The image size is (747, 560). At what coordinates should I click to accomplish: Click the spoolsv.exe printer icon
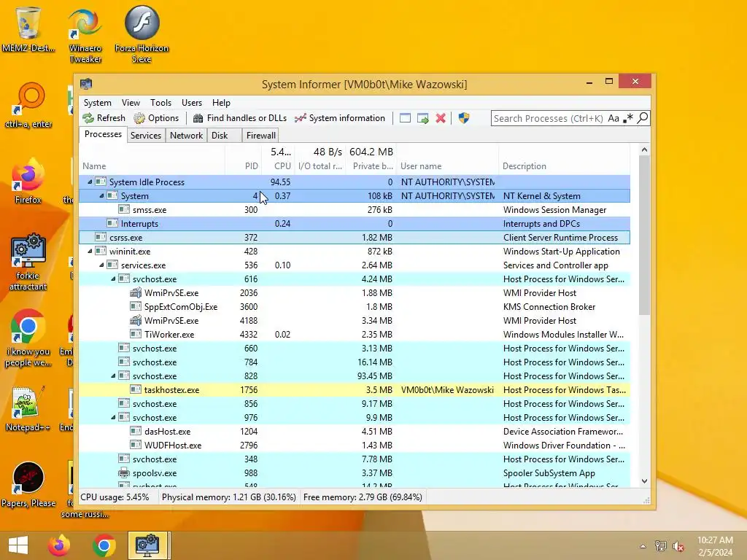[124, 472]
